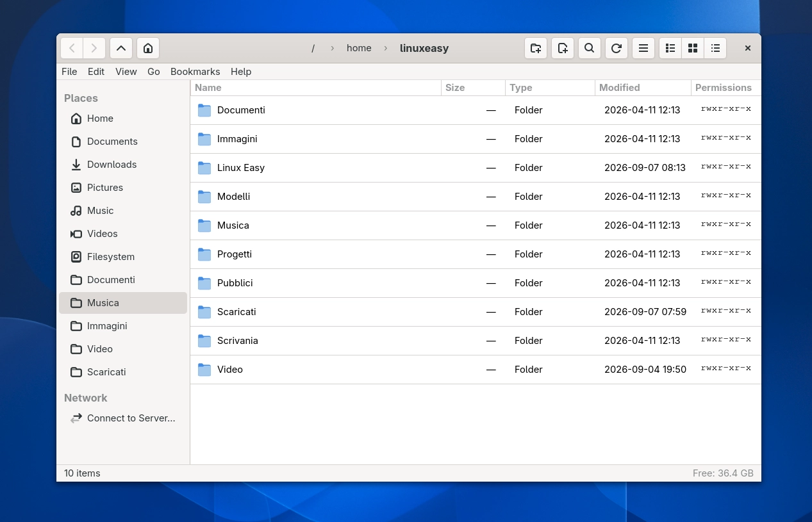Open Video bookmark in sidebar
Viewport: 812px width, 522px height.
click(x=123, y=349)
